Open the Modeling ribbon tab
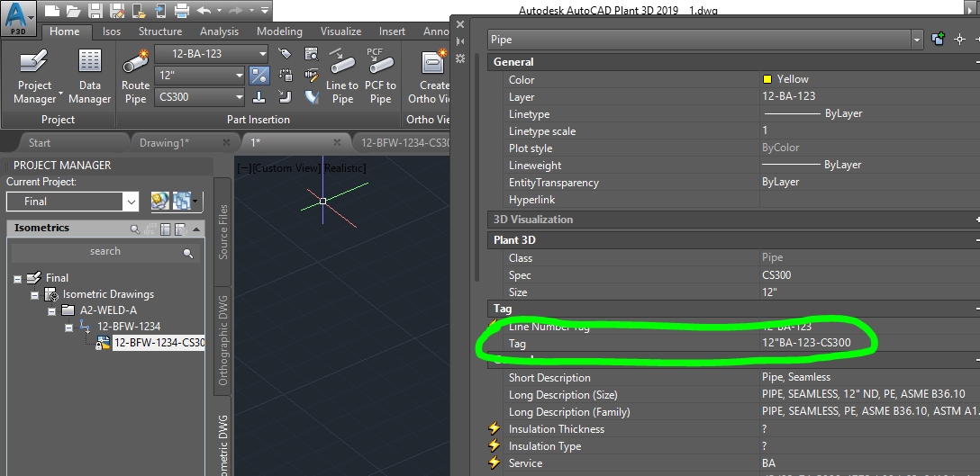Screen dimensions: 980x476 [x=279, y=31]
